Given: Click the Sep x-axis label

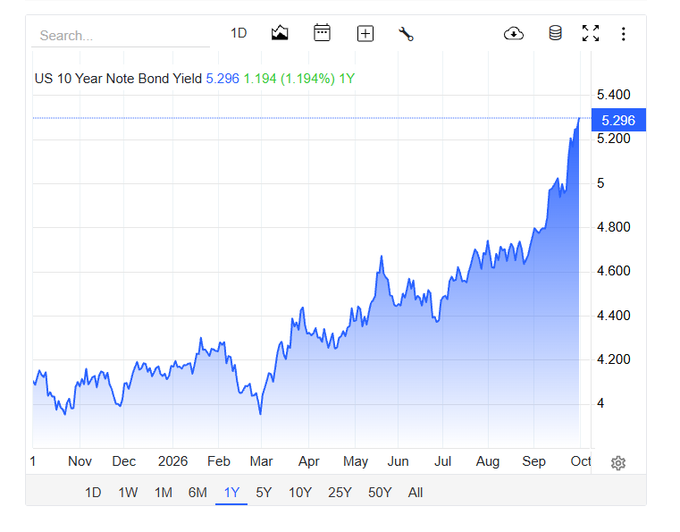Looking at the screenshot, I should tap(534, 461).
